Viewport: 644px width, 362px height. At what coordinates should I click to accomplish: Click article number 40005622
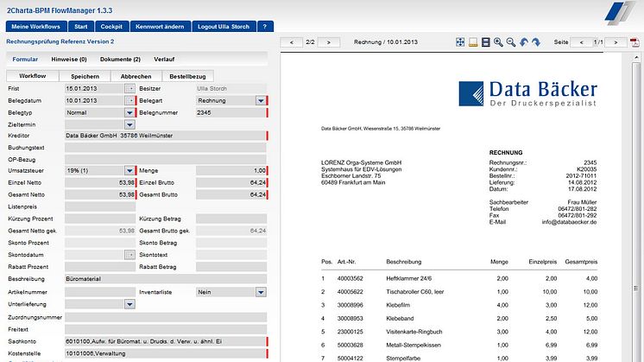coord(350,292)
